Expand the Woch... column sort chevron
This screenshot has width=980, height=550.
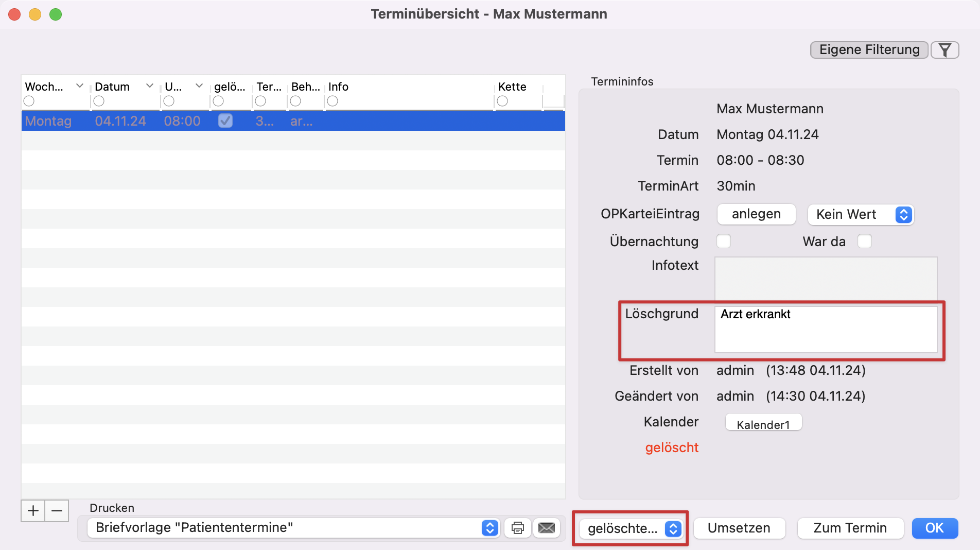[x=80, y=85]
